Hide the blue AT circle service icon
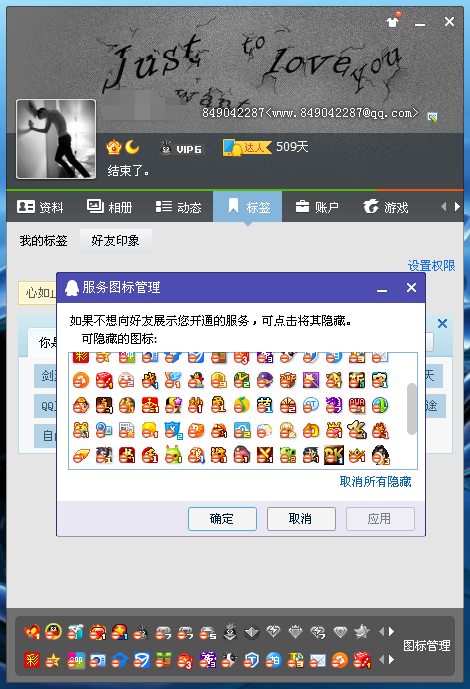This screenshot has height=689, width=470. point(311,405)
